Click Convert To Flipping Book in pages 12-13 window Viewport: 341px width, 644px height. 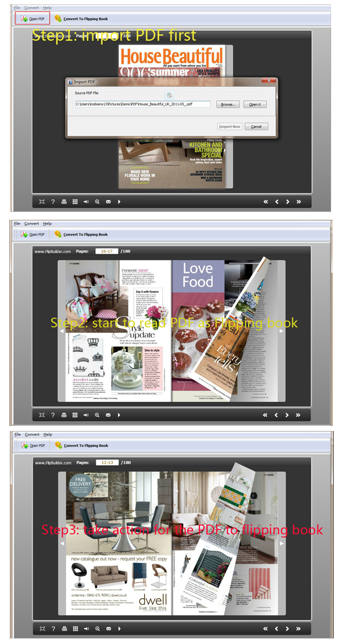pyautogui.click(x=81, y=446)
